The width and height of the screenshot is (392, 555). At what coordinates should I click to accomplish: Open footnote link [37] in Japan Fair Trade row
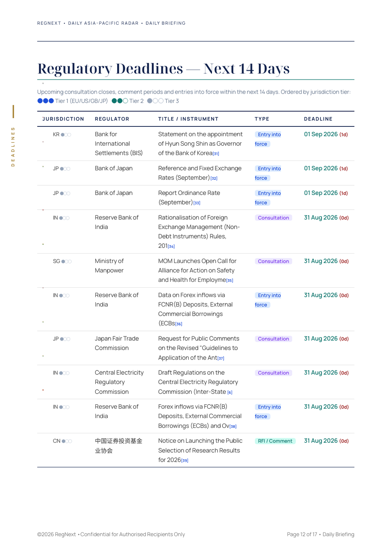pyautogui.click(x=221, y=358)
